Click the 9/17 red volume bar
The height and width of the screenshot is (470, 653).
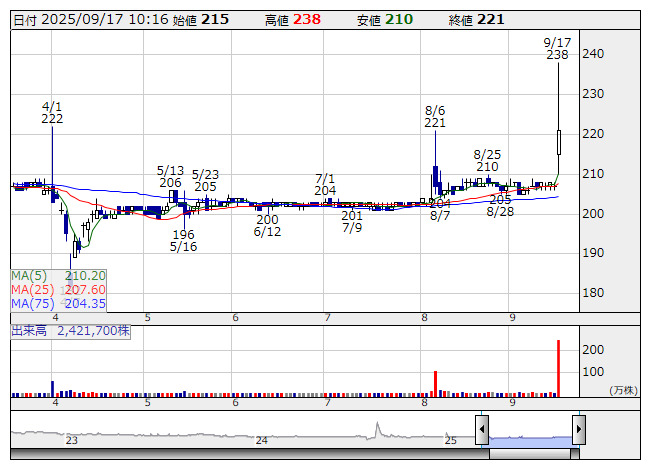(558, 368)
